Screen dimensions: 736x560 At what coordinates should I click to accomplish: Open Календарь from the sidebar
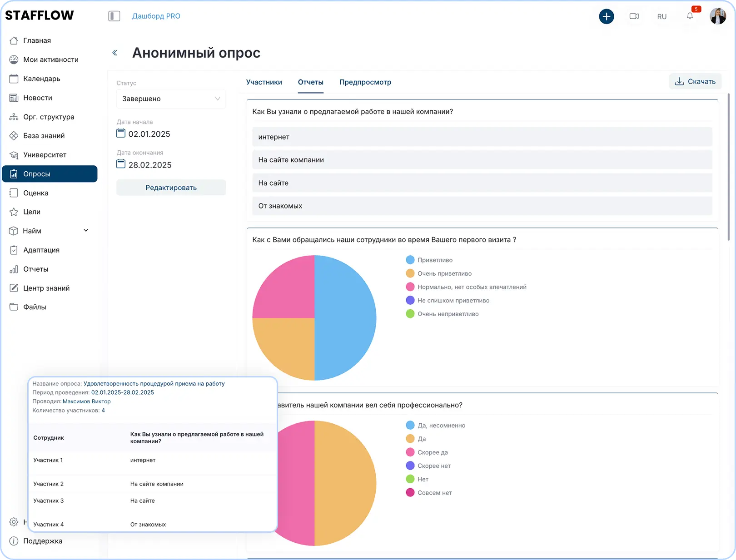[x=41, y=79]
